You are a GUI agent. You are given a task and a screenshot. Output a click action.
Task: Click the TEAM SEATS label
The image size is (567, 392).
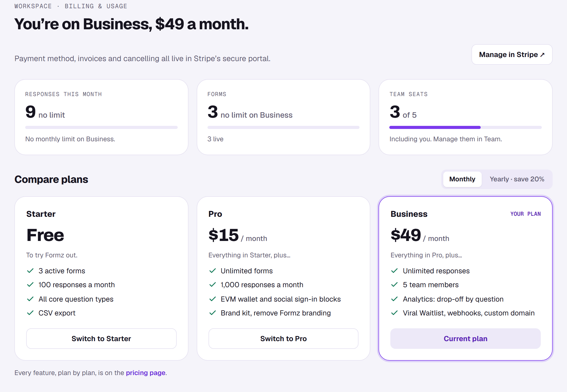409,94
